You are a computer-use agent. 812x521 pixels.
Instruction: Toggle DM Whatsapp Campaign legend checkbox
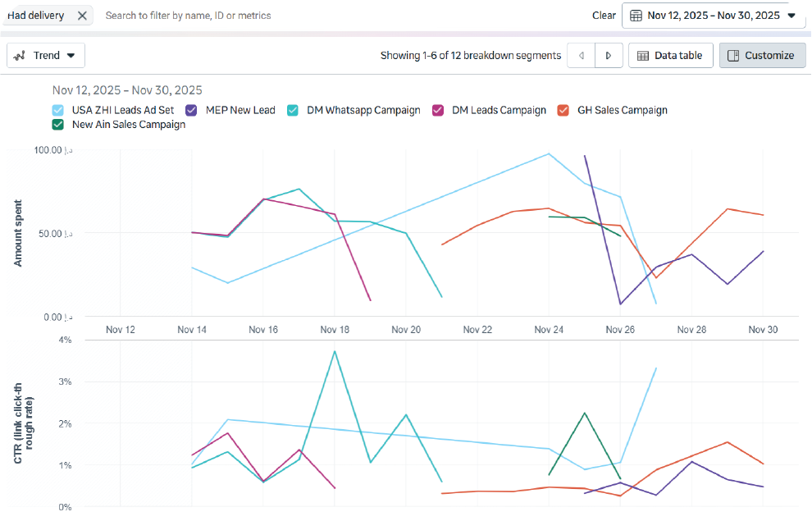click(x=293, y=110)
